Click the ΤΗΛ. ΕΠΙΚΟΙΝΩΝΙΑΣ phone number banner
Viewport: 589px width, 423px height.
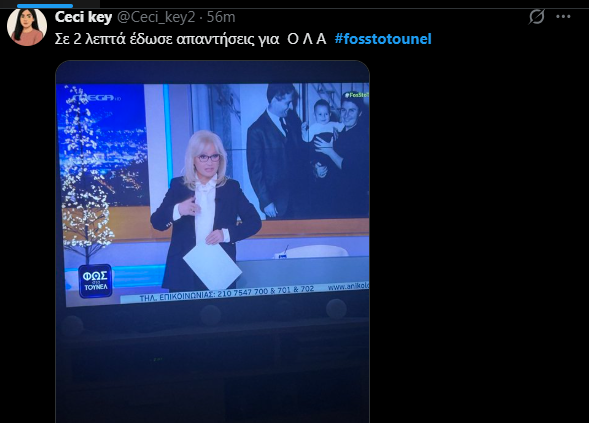(x=227, y=293)
